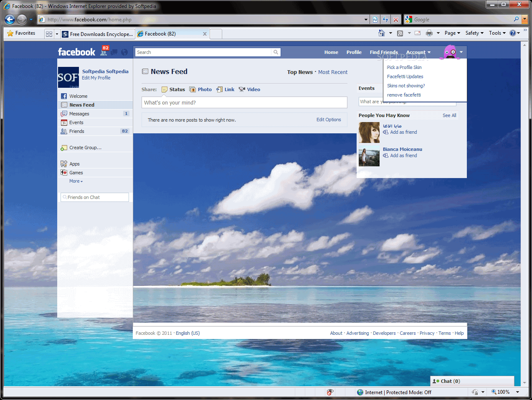Click the Google search magnifier icon
Image resolution: width=532 pixels, height=400 pixels.
516,19
